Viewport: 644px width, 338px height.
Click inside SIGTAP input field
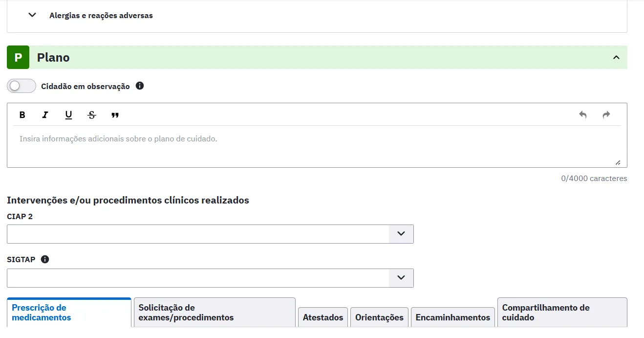pos(198,278)
